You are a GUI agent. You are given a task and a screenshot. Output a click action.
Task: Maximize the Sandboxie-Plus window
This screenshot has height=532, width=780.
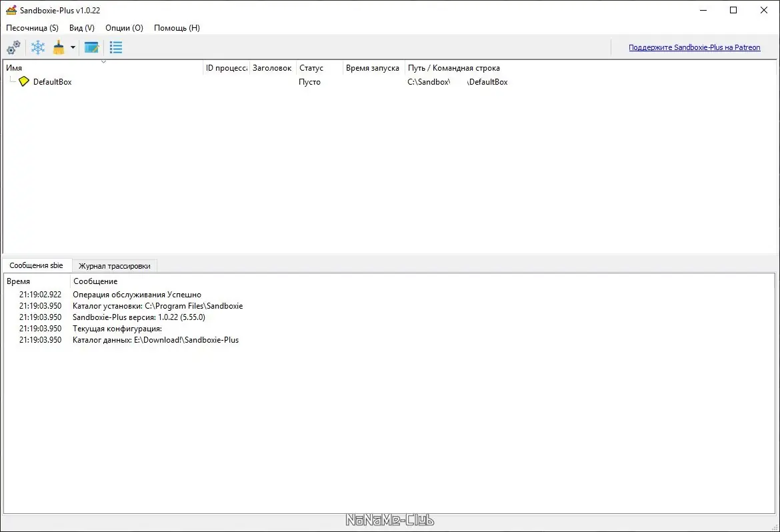point(733,10)
